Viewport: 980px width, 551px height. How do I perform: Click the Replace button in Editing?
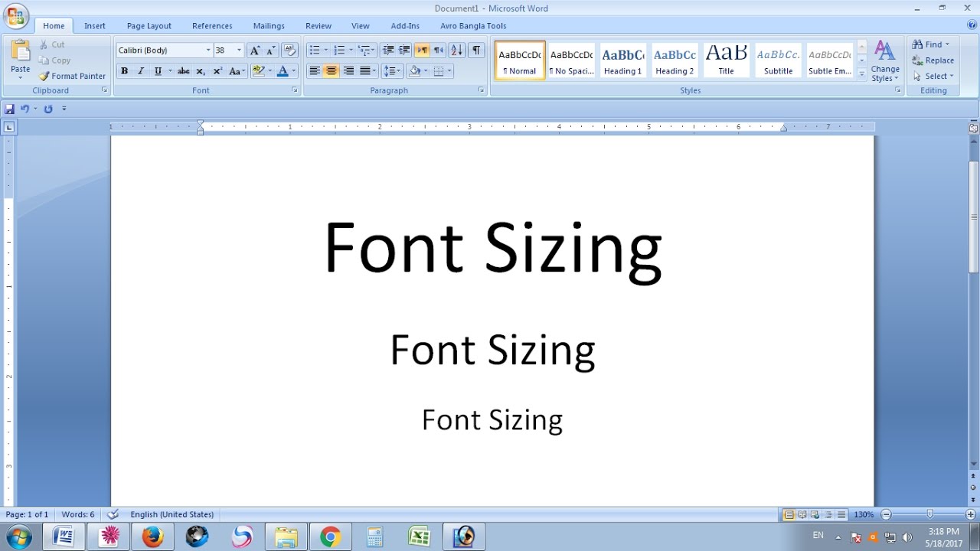tap(933, 60)
